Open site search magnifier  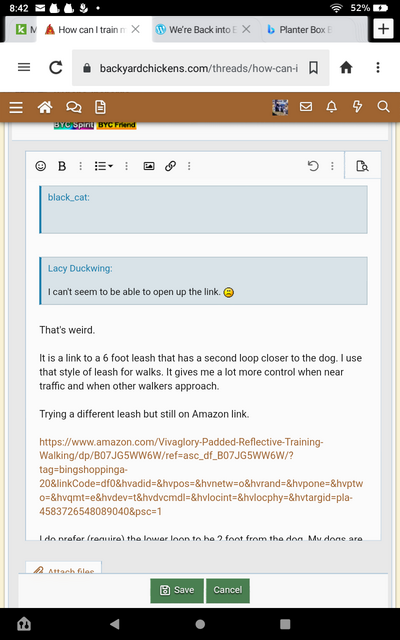coord(383,107)
